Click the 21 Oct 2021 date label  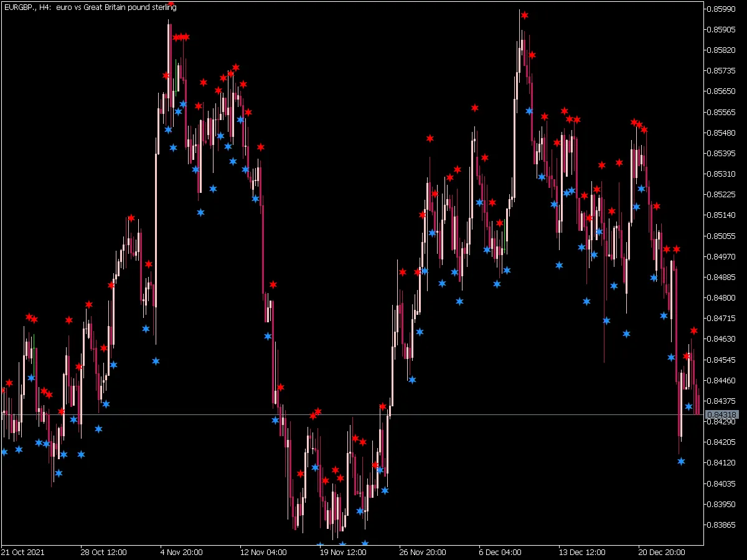pos(23,552)
